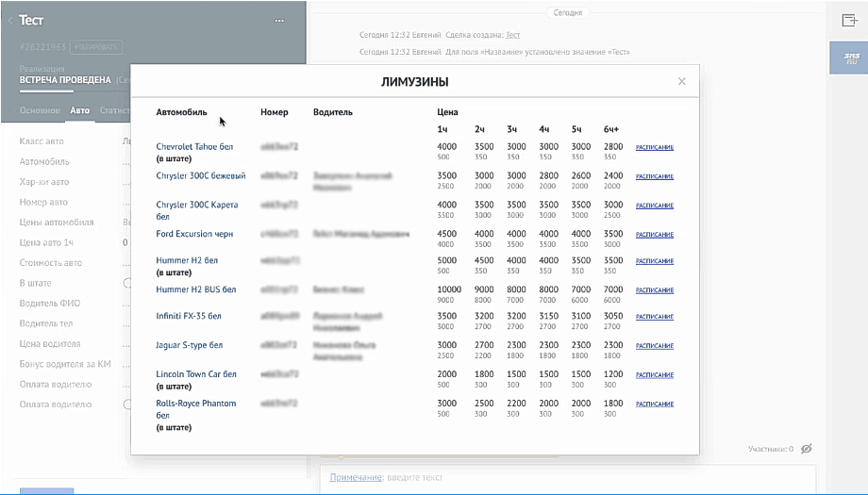
Task: Click the Стоимость авто field row
Action: tap(75, 263)
